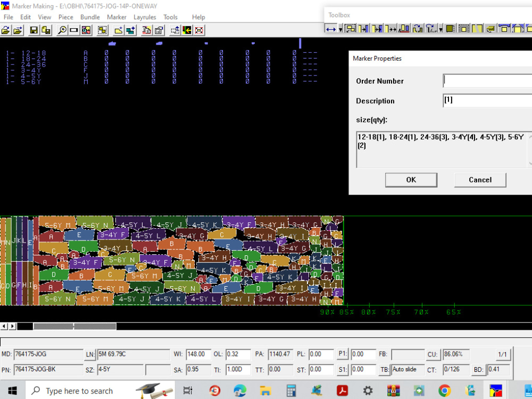Open the File menu
Viewport: 532px width, 399px height.
(9, 17)
